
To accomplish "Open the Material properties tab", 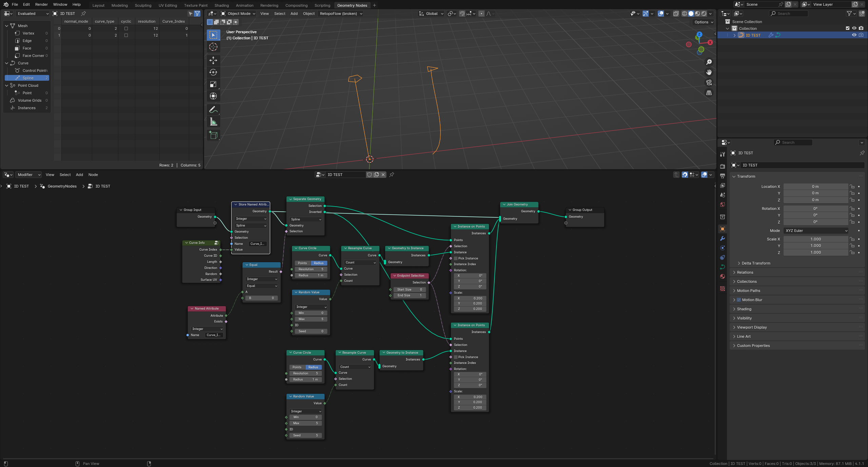I will (723, 276).
